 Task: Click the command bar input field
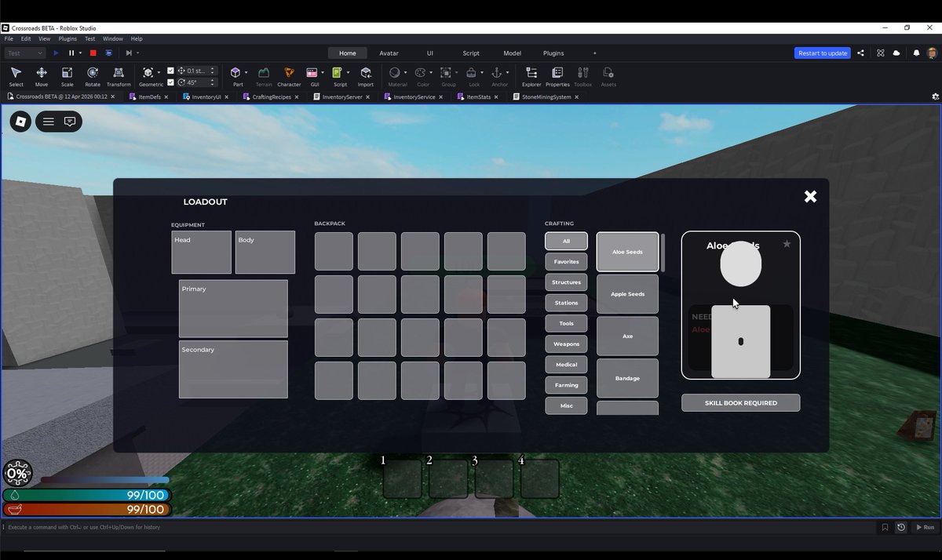coord(440,527)
